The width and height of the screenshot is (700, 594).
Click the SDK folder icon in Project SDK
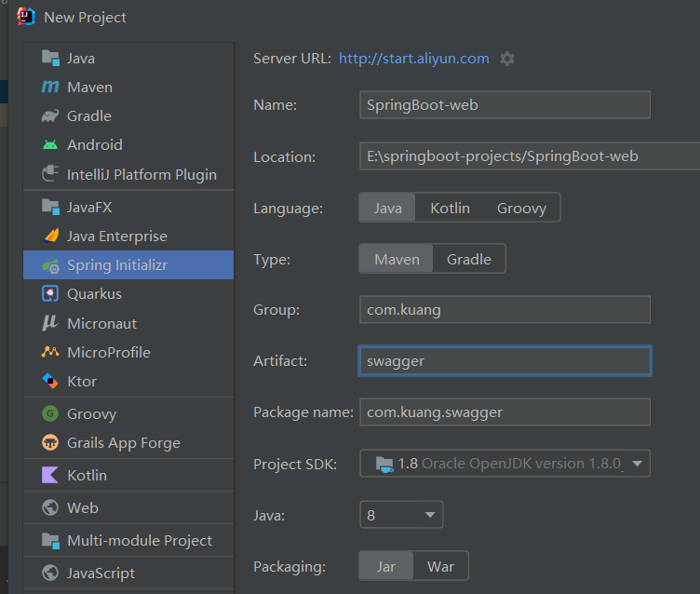pyautogui.click(x=384, y=464)
